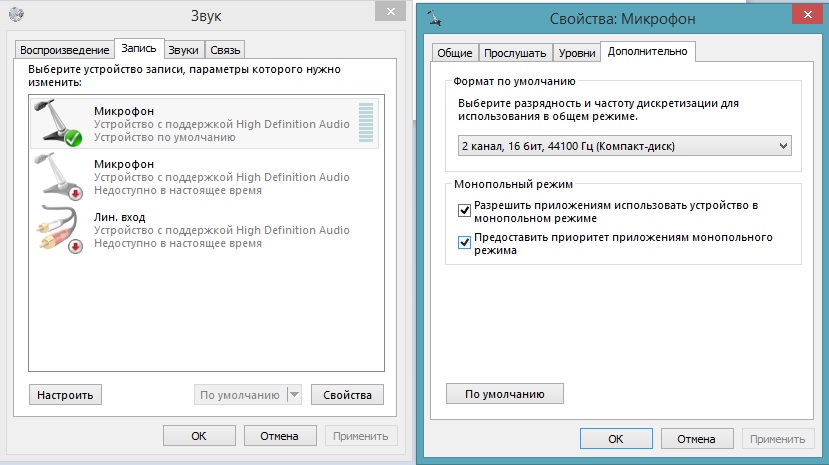Viewport: 829px width, 465px height.
Task: Open the Уровни tab
Action: pos(577,52)
